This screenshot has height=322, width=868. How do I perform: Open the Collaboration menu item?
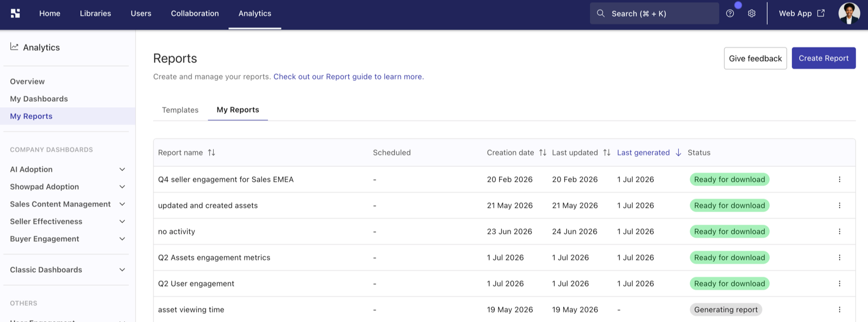click(195, 14)
